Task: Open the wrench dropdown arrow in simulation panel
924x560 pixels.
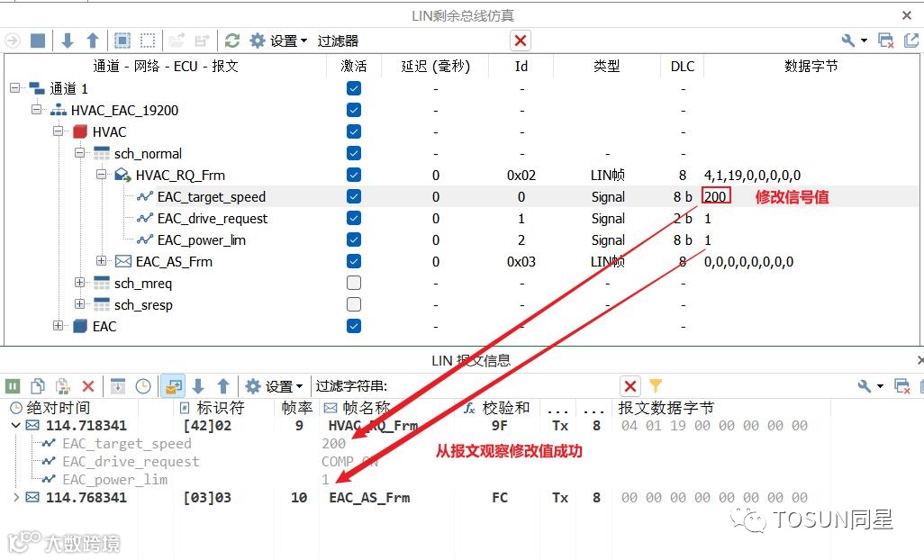Action: pos(864,41)
